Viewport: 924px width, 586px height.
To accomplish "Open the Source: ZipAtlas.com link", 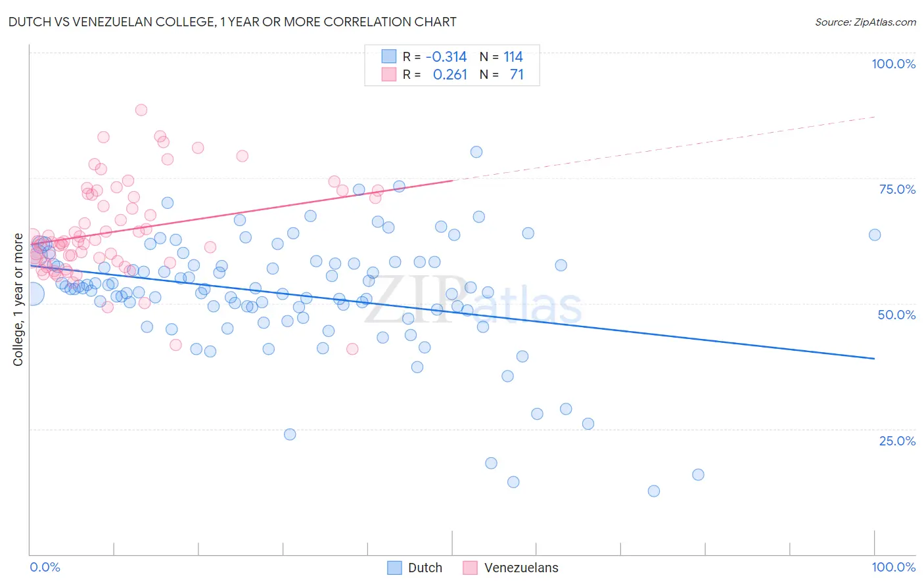I will [866, 22].
